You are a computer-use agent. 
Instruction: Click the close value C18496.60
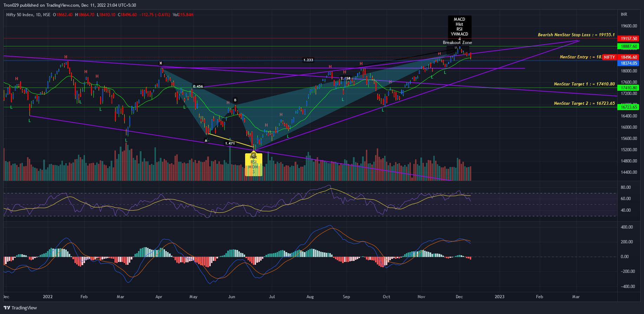(127, 15)
